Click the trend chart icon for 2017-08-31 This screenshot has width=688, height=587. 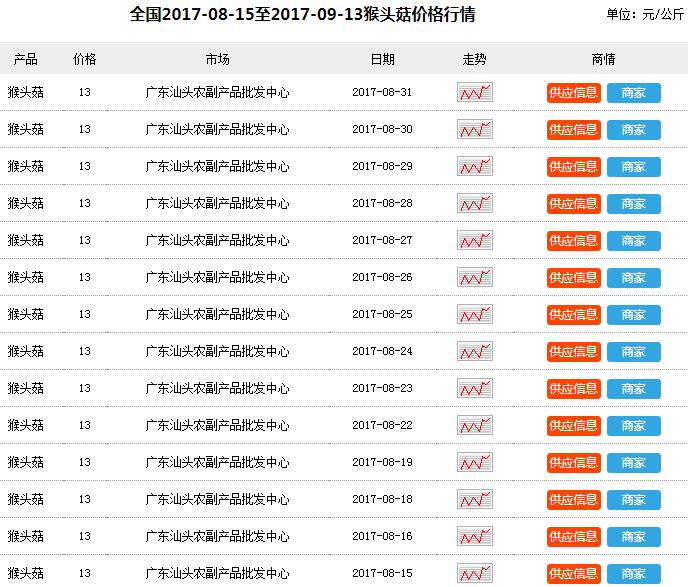pyautogui.click(x=475, y=93)
